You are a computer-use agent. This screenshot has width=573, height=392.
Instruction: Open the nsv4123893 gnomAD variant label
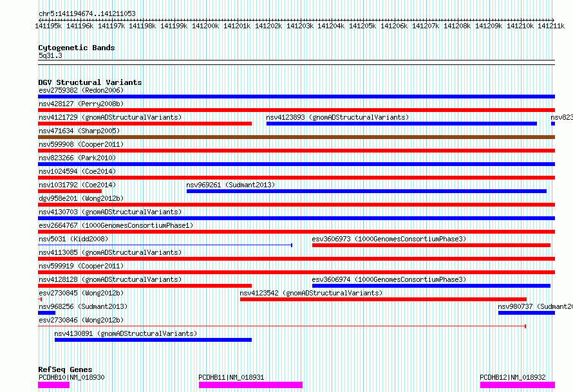[x=337, y=117]
